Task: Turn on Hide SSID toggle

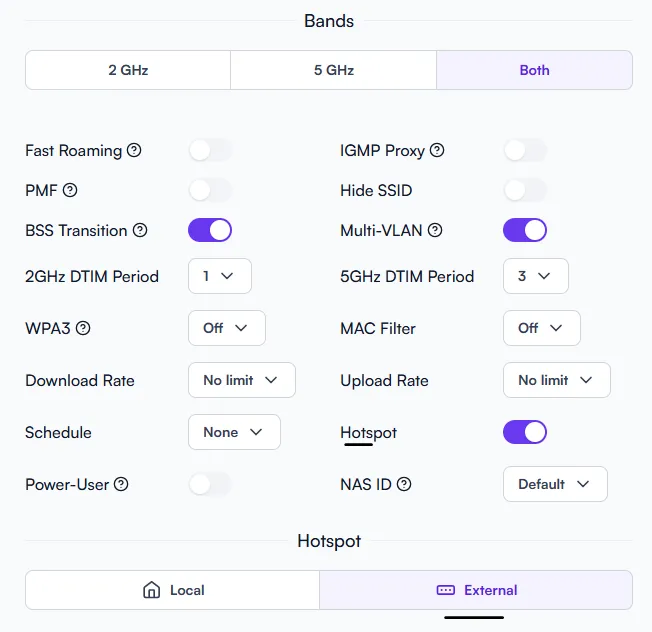Action: coord(525,190)
